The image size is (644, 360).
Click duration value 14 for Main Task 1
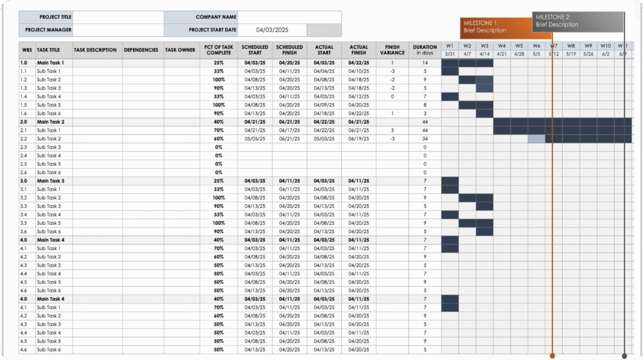[x=425, y=63]
